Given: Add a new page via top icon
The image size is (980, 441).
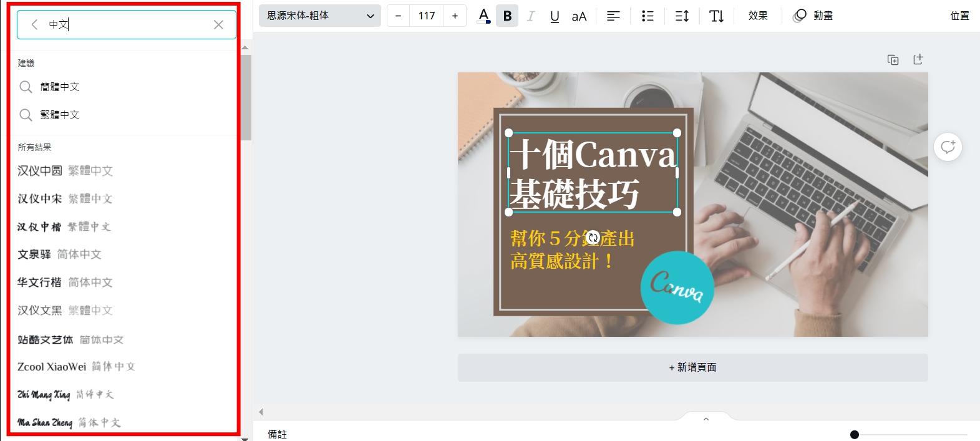Looking at the screenshot, I should tap(918, 59).
